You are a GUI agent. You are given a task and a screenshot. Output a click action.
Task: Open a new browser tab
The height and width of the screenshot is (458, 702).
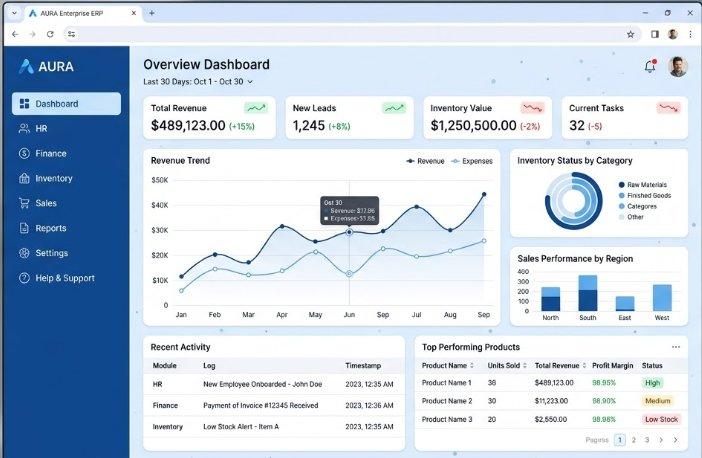click(152, 13)
